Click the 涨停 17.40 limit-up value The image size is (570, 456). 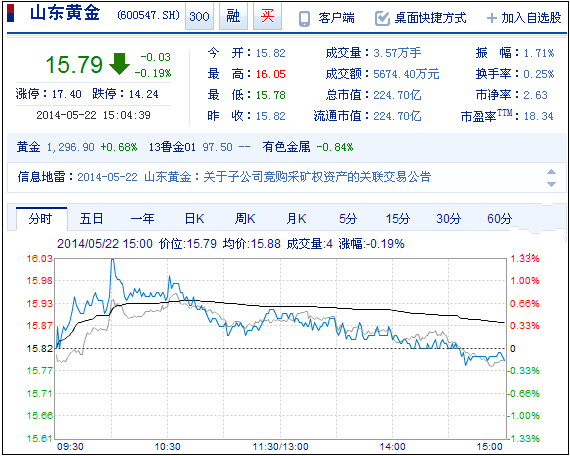[67, 94]
